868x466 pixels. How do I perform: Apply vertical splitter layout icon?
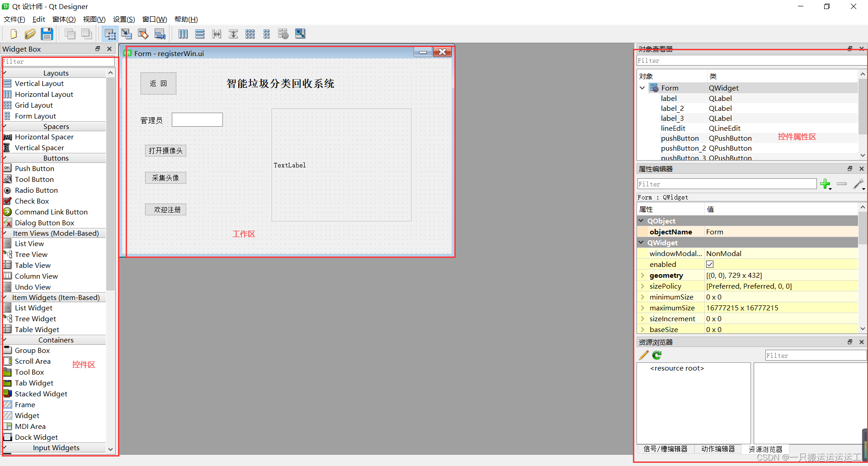tap(233, 34)
